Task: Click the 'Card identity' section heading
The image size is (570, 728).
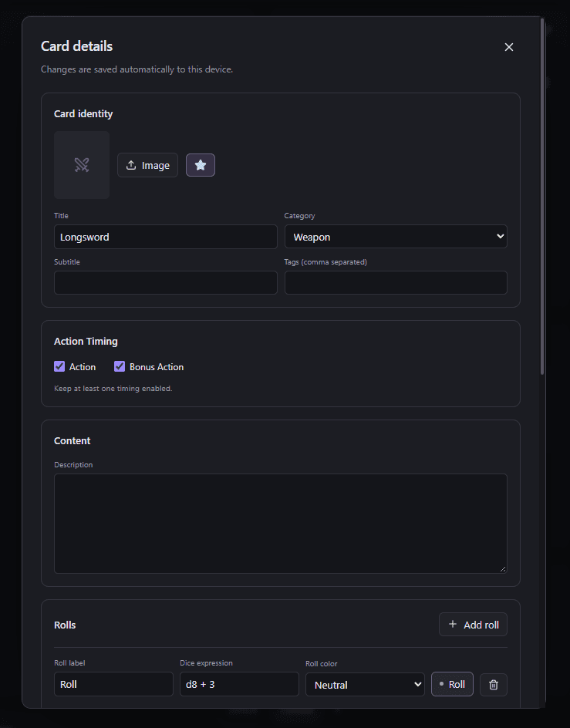Action: (x=83, y=114)
